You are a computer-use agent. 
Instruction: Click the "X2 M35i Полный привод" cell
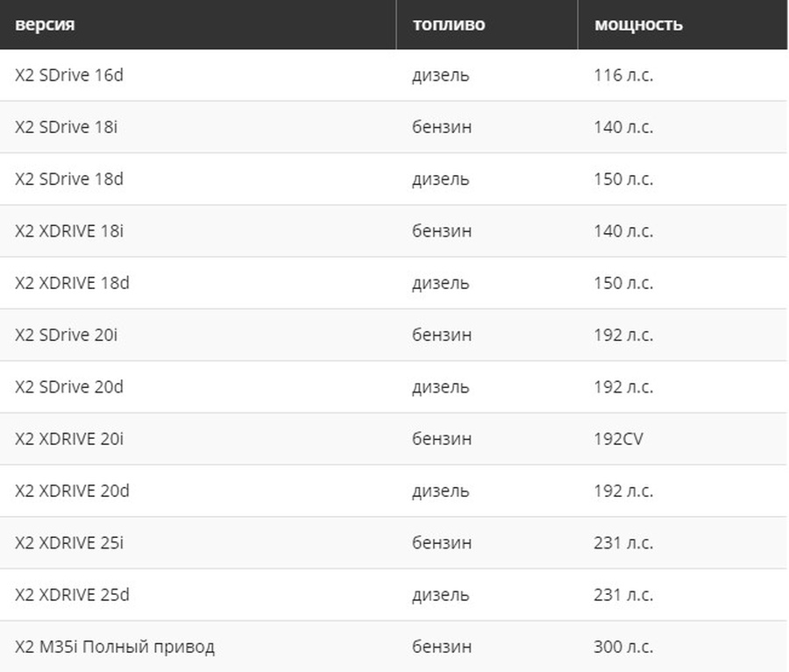pyautogui.click(x=115, y=647)
